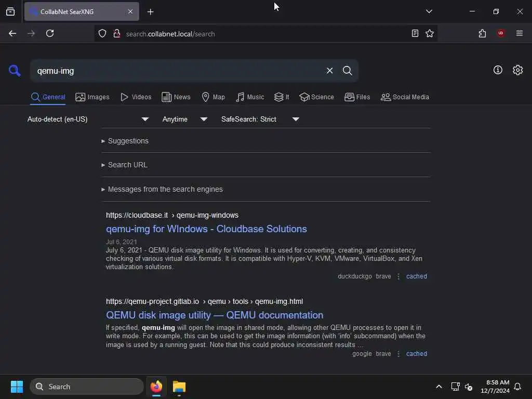The height and width of the screenshot is (399, 532).
Task: Open the uBlock Origin extension icon
Action: pyautogui.click(x=501, y=33)
